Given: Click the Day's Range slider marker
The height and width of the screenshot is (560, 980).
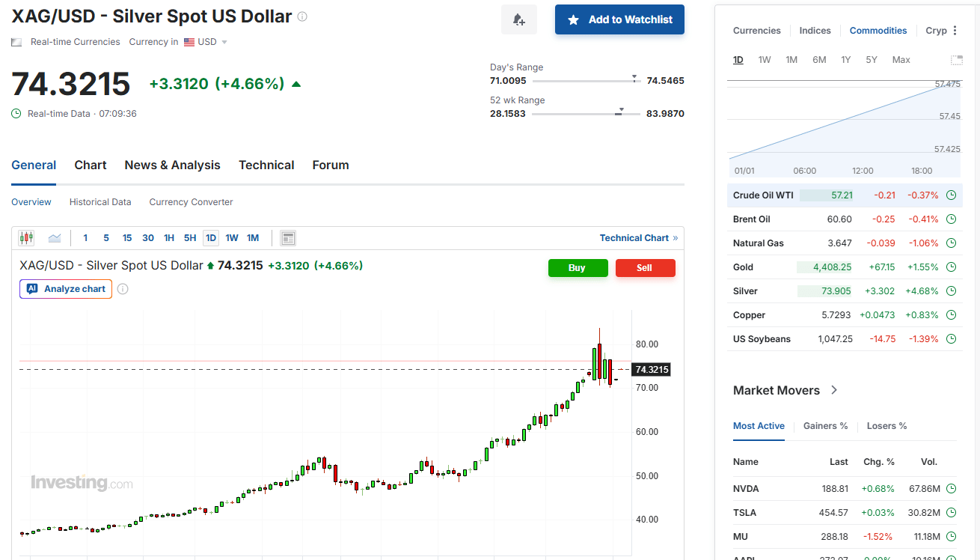Looking at the screenshot, I should pos(634,79).
